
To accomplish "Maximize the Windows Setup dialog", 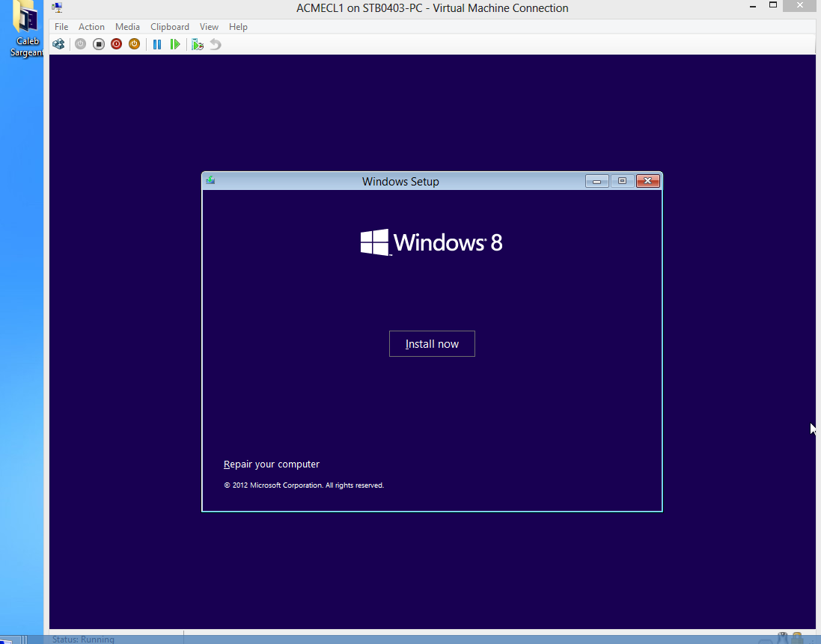I will click(622, 181).
